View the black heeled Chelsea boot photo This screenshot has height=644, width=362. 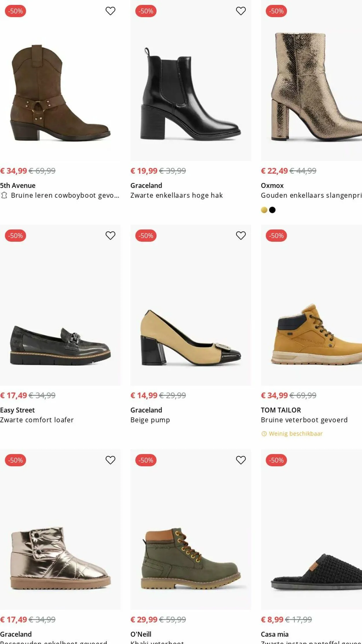191,93
